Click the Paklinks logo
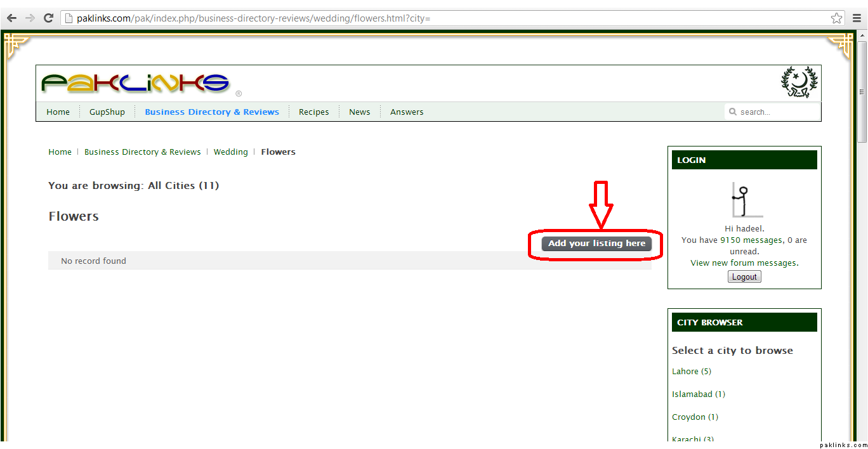 [x=135, y=83]
